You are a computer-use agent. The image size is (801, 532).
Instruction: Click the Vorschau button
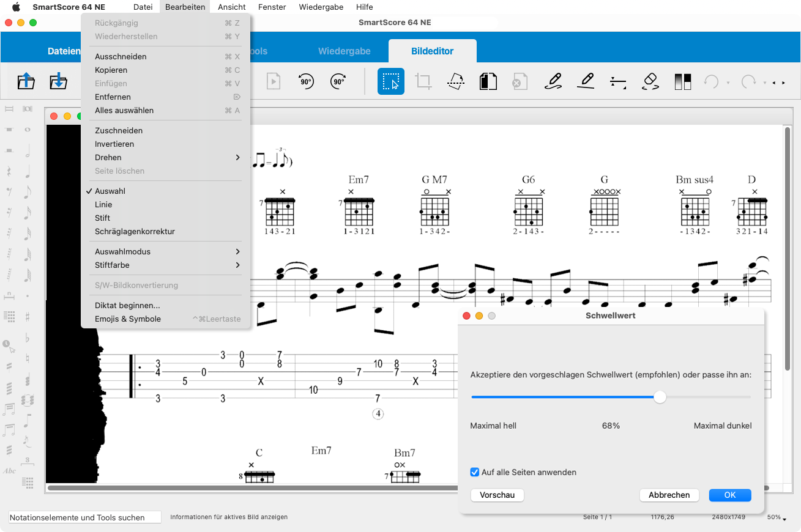[497, 495]
